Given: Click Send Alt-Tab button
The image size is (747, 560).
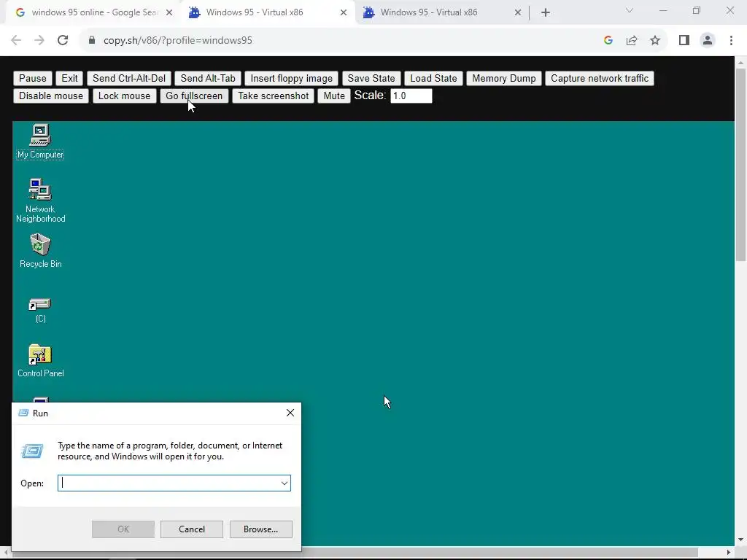Looking at the screenshot, I should click(x=208, y=79).
